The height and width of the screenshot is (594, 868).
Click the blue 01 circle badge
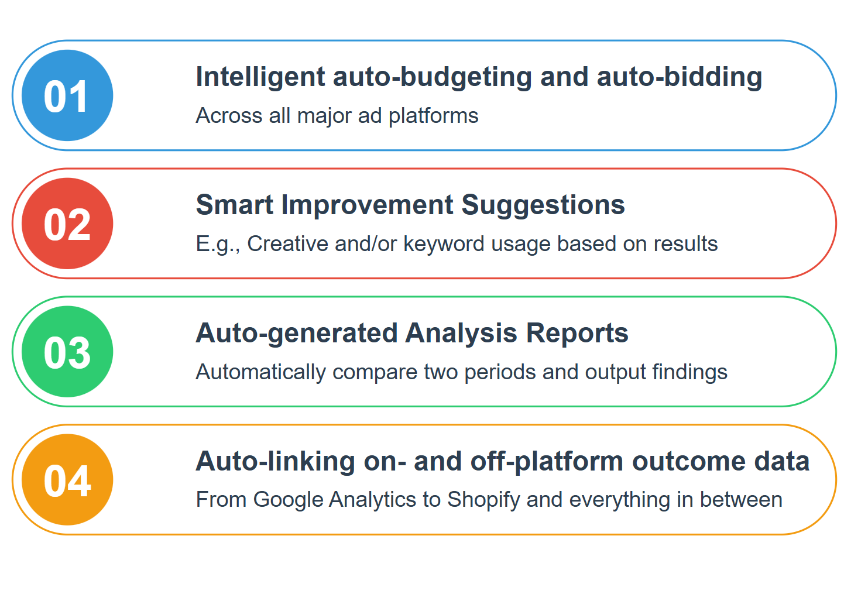(x=67, y=95)
